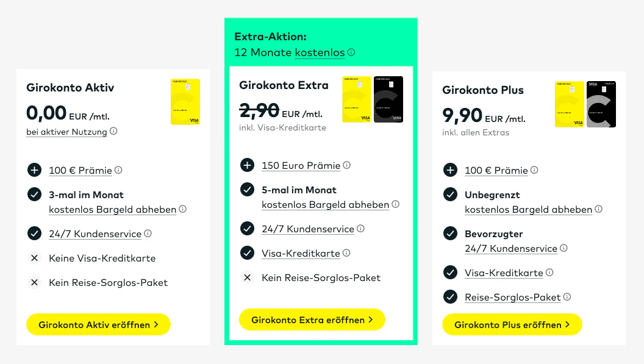Screen dimensions: 644x364
Task: Click info icon next to '150 Euro Prämie'
Action: [x=346, y=165]
